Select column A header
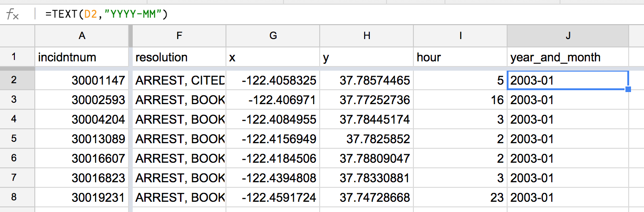The height and width of the screenshot is (212, 644). 82,35
